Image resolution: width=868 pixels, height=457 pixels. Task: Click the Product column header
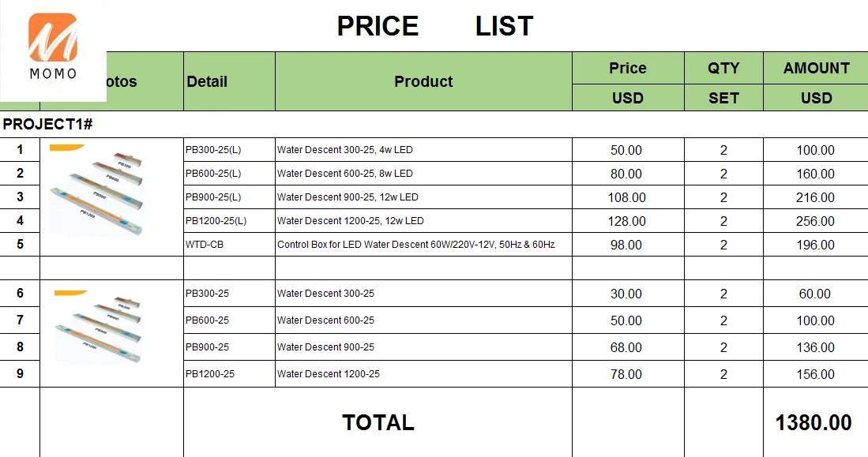pos(423,81)
